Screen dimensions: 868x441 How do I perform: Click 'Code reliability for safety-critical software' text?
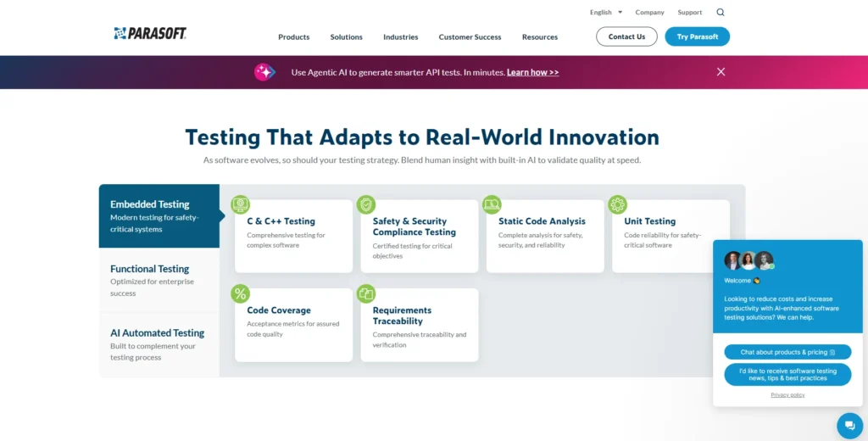pos(663,240)
